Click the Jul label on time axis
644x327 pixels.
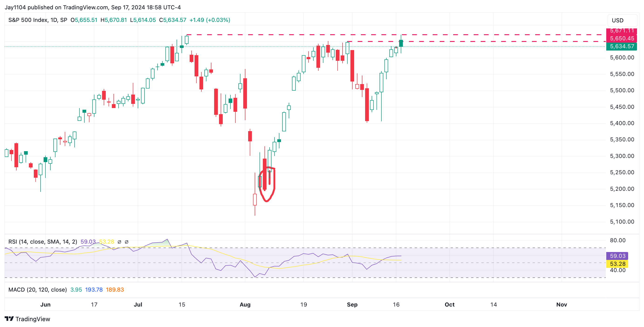[138, 305]
